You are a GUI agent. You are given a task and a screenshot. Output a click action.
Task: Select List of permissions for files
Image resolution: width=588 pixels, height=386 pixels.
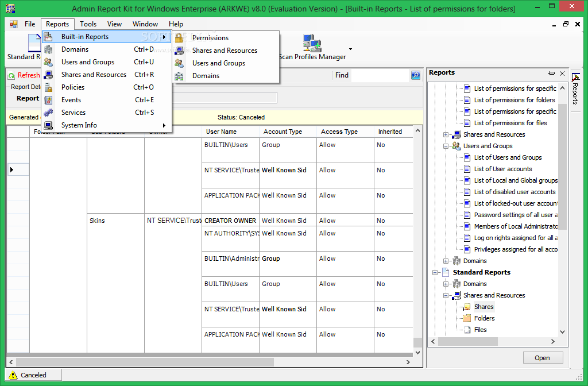click(x=510, y=123)
